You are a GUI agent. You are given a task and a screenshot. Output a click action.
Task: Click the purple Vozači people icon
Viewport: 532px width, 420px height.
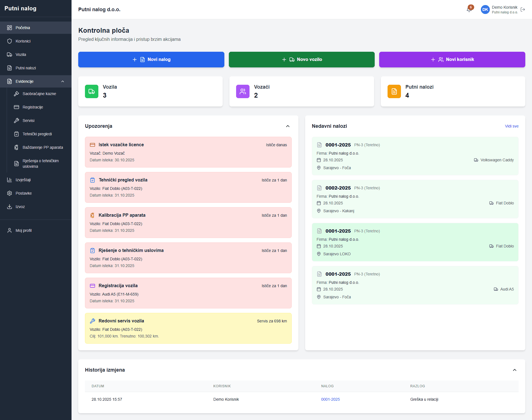tap(243, 91)
